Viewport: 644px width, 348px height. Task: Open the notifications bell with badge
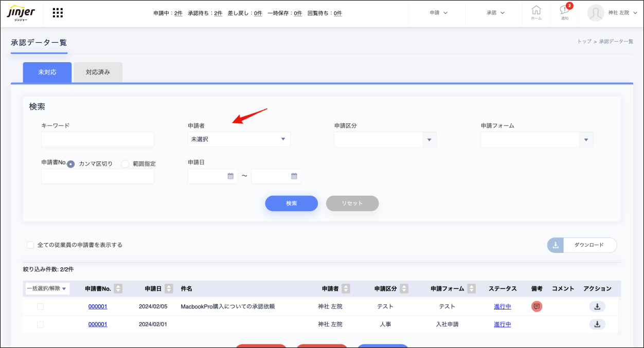565,12
